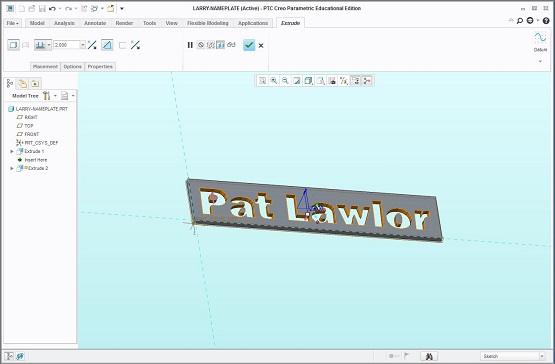Click the Windows switcher icon in quick access toolbar
The height and width of the screenshot is (364, 555).
point(95,8)
